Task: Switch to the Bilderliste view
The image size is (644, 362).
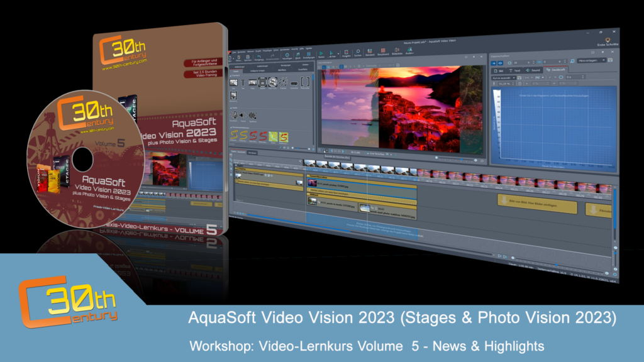Action: click(x=397, y=52)
